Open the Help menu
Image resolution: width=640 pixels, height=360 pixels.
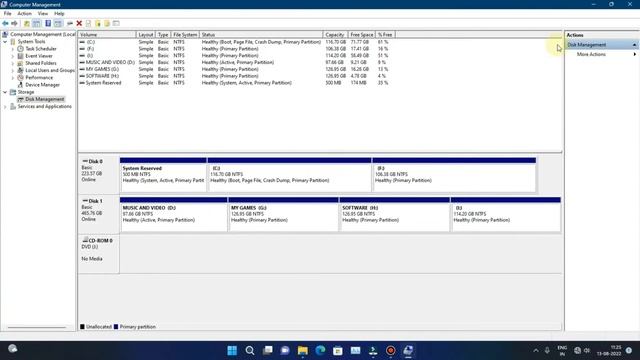point(59,13)
